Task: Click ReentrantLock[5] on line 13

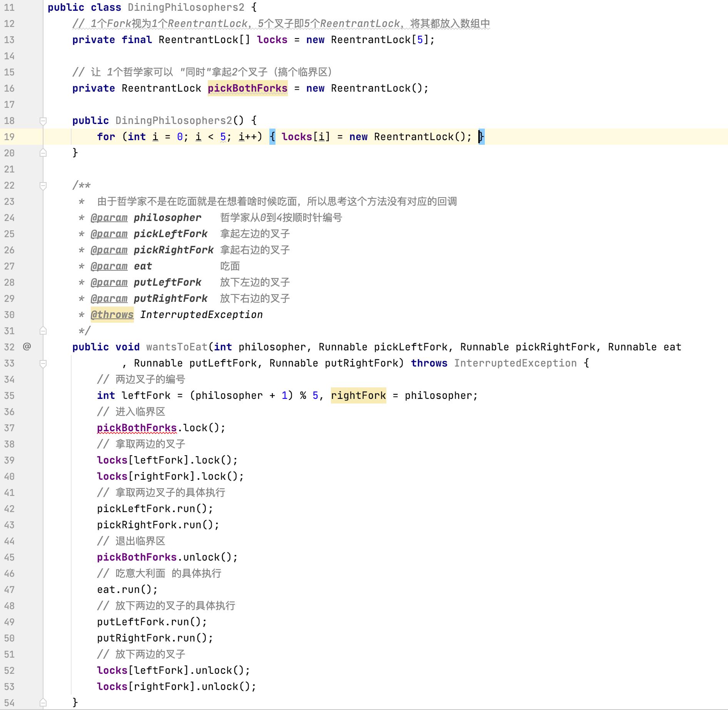Action: coord(380,40)
